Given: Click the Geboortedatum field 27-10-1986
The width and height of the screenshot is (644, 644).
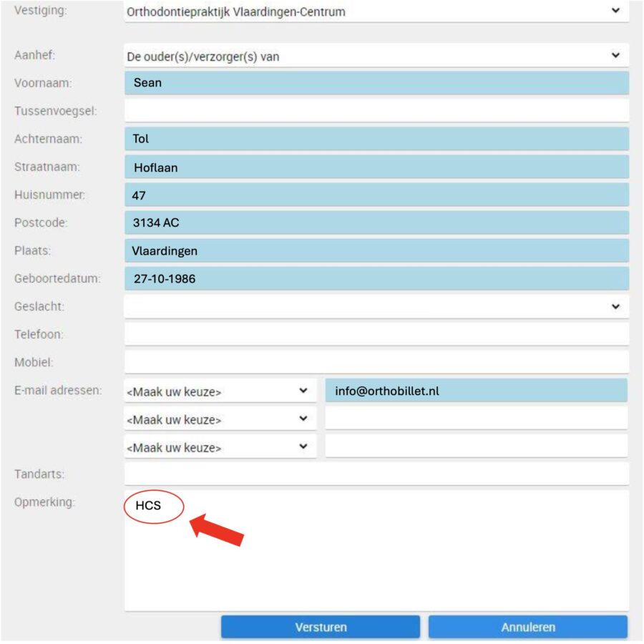Looking at the screenshot, I should pos(376,278).
